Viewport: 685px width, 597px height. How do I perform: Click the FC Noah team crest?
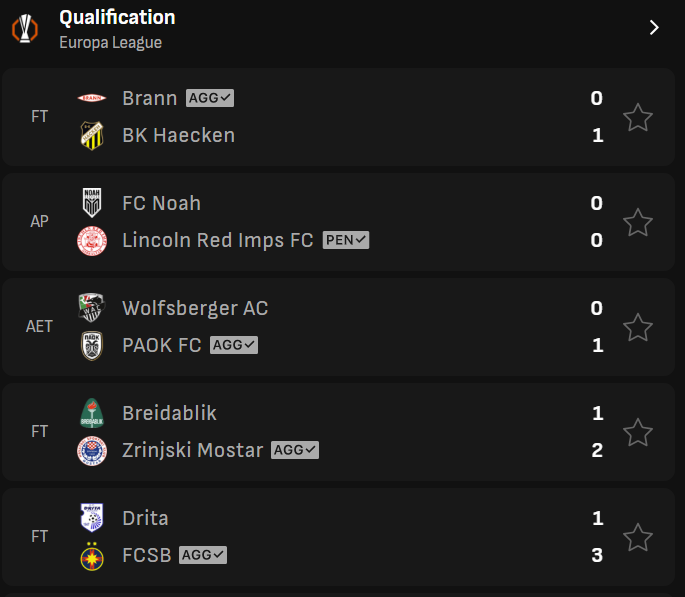pos(92,203)
